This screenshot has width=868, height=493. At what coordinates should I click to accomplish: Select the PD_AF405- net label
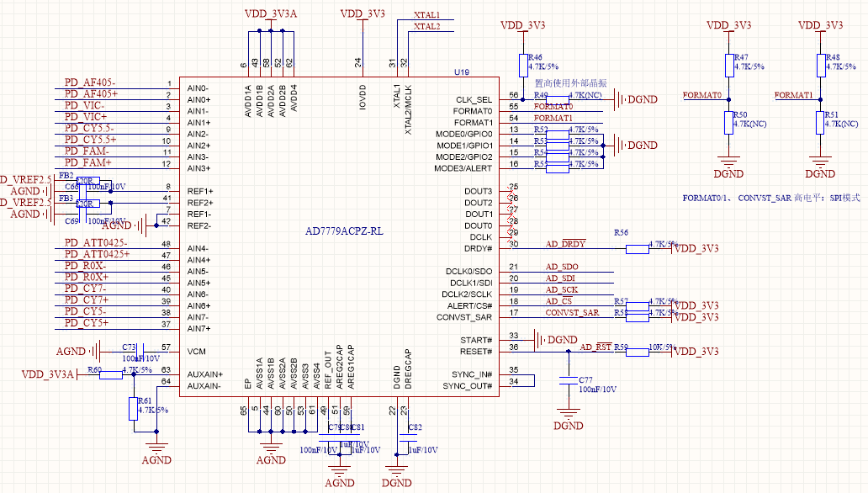tap(90, 82)
